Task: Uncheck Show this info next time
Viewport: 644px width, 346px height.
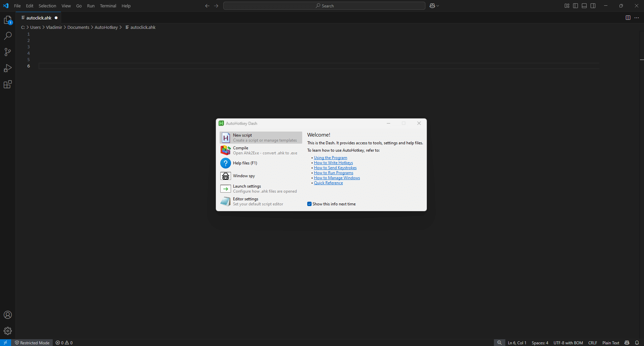Action: coord(309,204)
